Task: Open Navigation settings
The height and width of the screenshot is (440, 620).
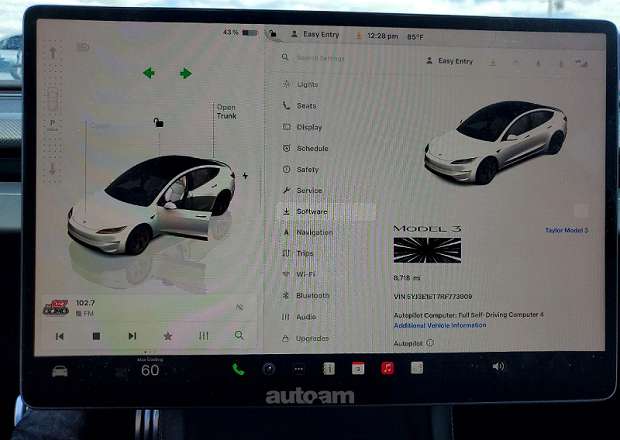Action: click(308, 232)
